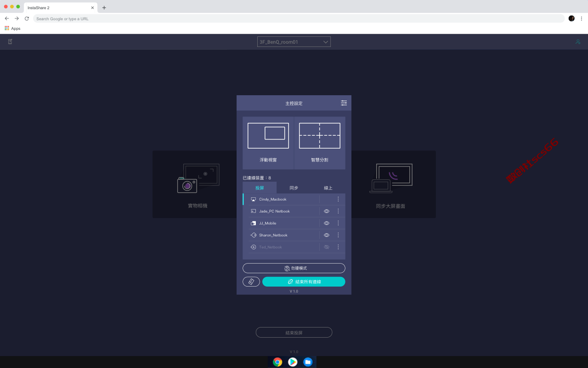The width and height of the screenshot is (588, 368).
Task: Select the 浮動視窗 floating window layout
Action: (x=268, y=143)
